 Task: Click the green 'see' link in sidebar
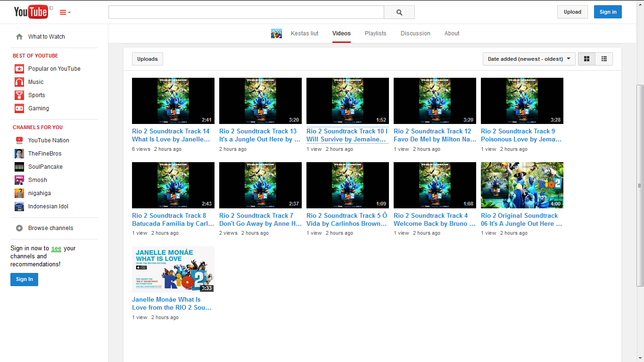pos(56,248)
